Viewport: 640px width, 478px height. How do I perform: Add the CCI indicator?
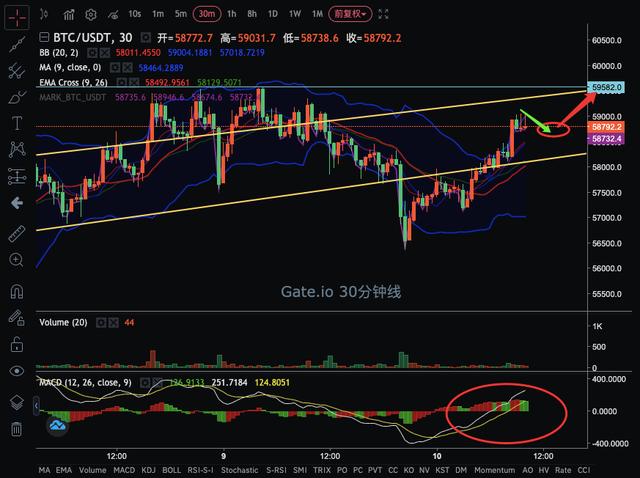tap(584, 470)
